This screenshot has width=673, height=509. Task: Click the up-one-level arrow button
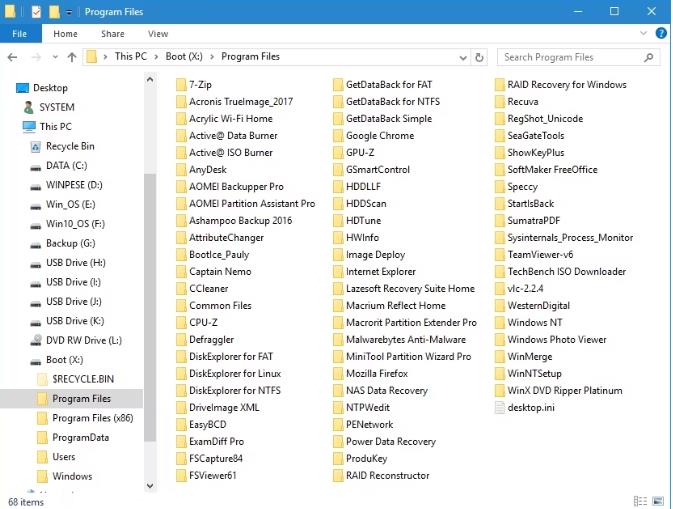click(x=72, y=58)
